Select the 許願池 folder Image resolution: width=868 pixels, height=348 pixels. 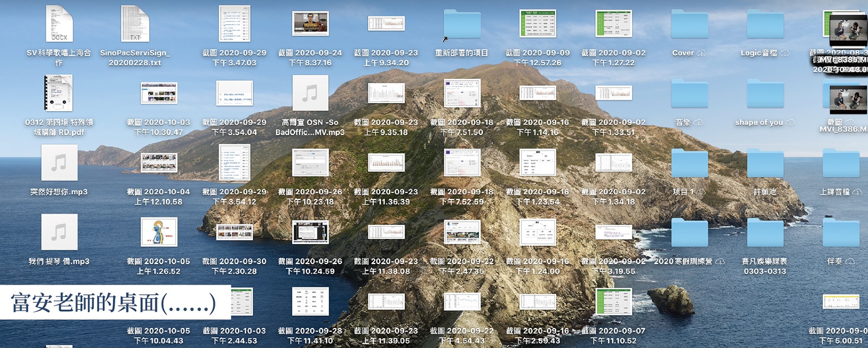click(x=765, y=163)
